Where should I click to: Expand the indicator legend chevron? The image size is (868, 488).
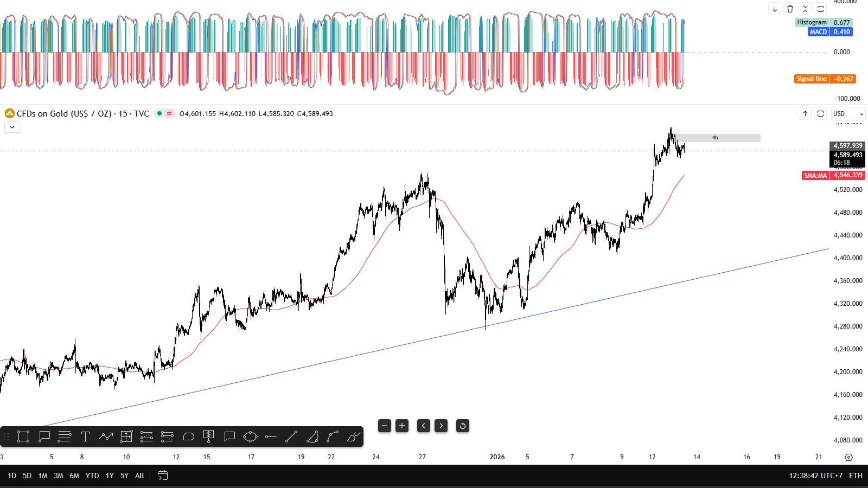pyautogui.click(x=12, y=127)
